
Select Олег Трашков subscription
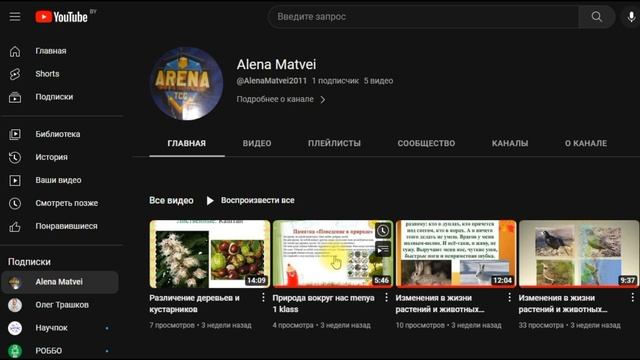click(x=60, y=305)
